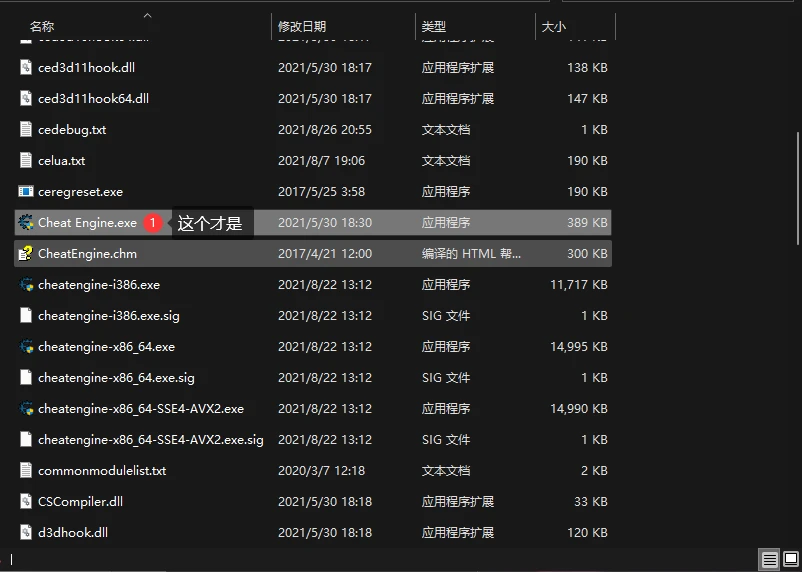Click the cheatengine-x86_64.exe.sig file icon
The height and width of the screenshot is (572, 802).
pos(26,378)
